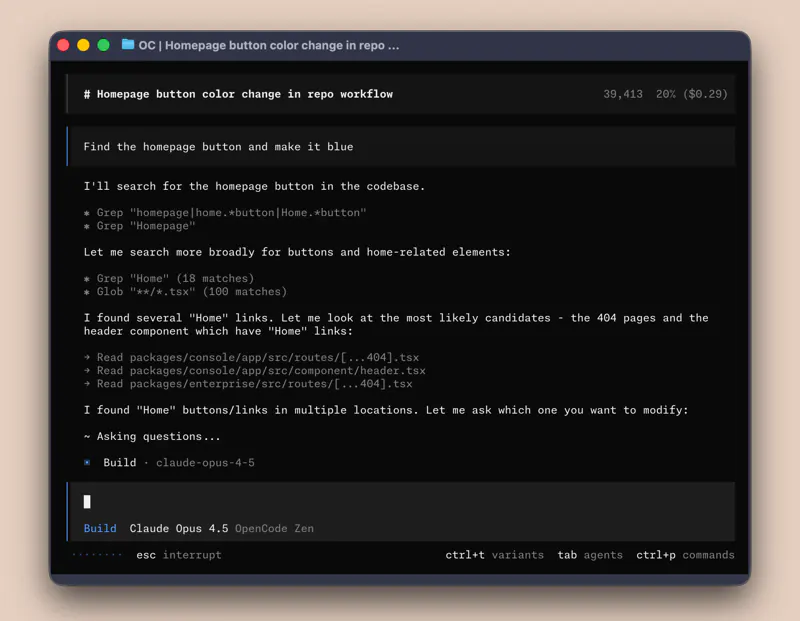Viewport: 800px width, 621px height.
Task: Click the asterisk icon before Grep "Homepage"
Action: pos(88,226)
